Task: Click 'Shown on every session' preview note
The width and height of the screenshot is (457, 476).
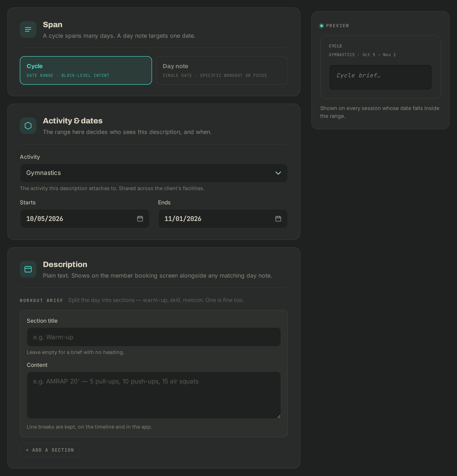Action: pyautogui.click(x=380, y=112)
